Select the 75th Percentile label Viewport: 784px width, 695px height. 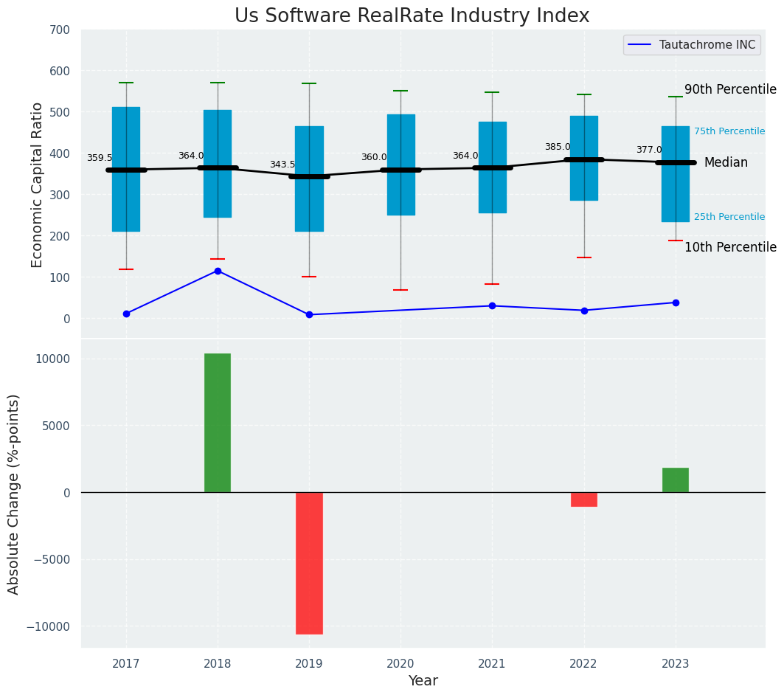pos(729,131)
